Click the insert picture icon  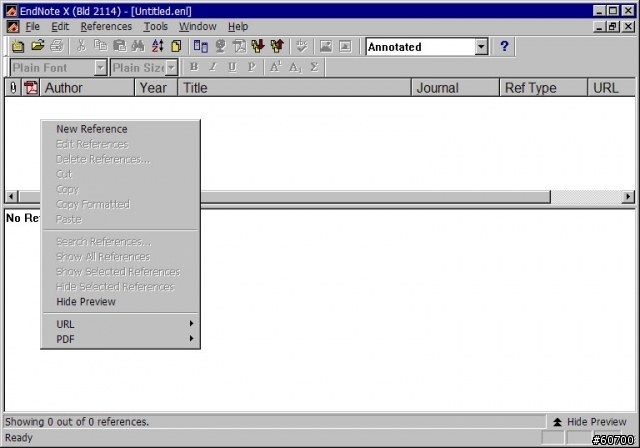click(326, 46)
